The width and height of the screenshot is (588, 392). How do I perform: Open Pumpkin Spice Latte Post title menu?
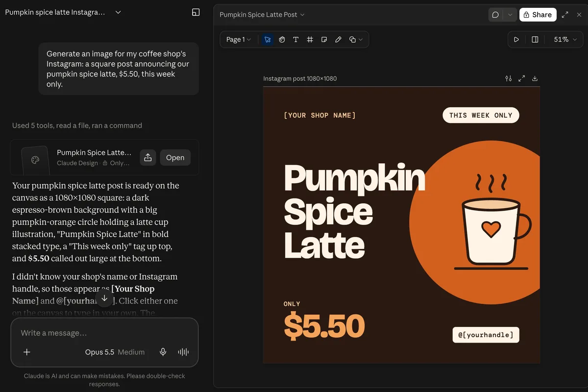click(x=262, y=15)
